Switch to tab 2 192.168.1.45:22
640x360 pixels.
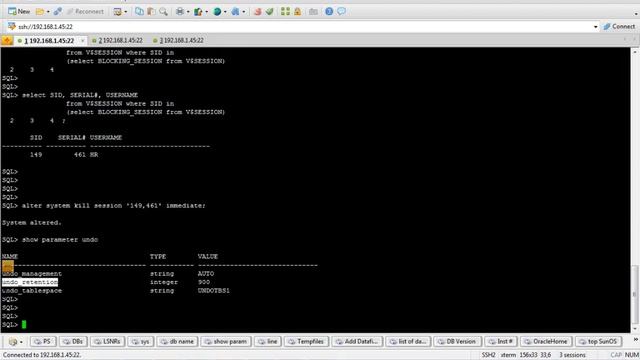pos(118,40)
